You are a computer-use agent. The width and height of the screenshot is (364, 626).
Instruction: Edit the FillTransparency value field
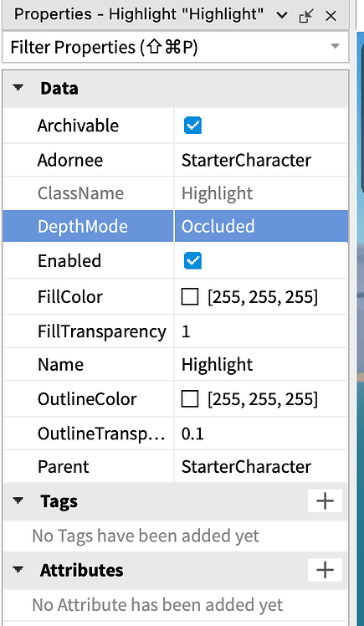[261, 331]
